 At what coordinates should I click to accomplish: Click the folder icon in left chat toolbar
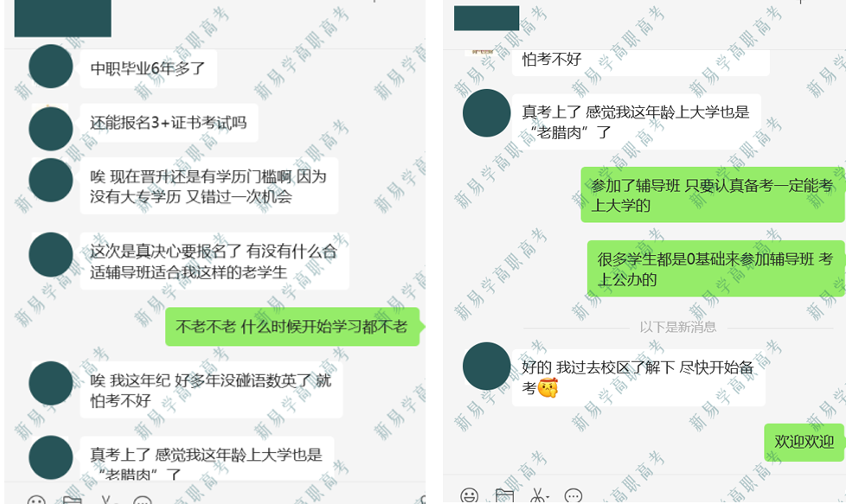[x=72, y=501]
